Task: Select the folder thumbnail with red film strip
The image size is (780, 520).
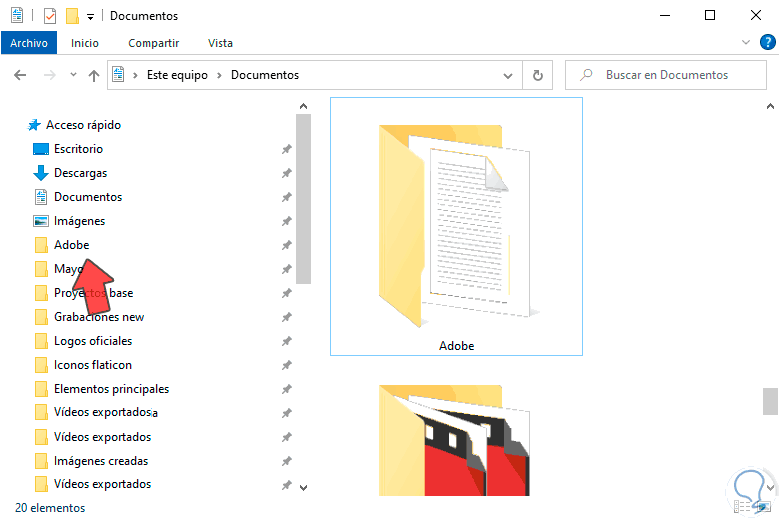Action: (454, 440)
